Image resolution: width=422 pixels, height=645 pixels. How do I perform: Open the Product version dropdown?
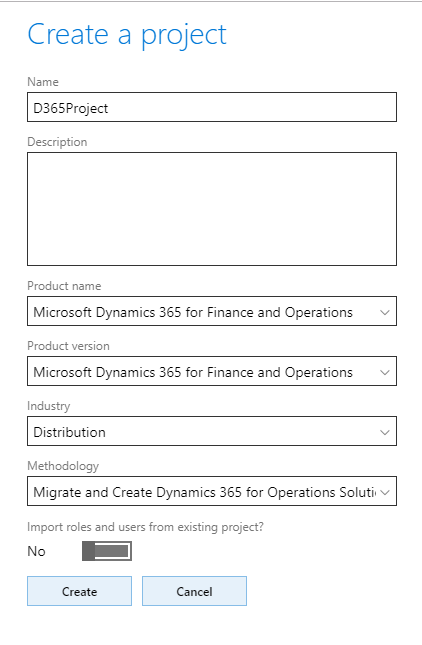tap(212, 371)
